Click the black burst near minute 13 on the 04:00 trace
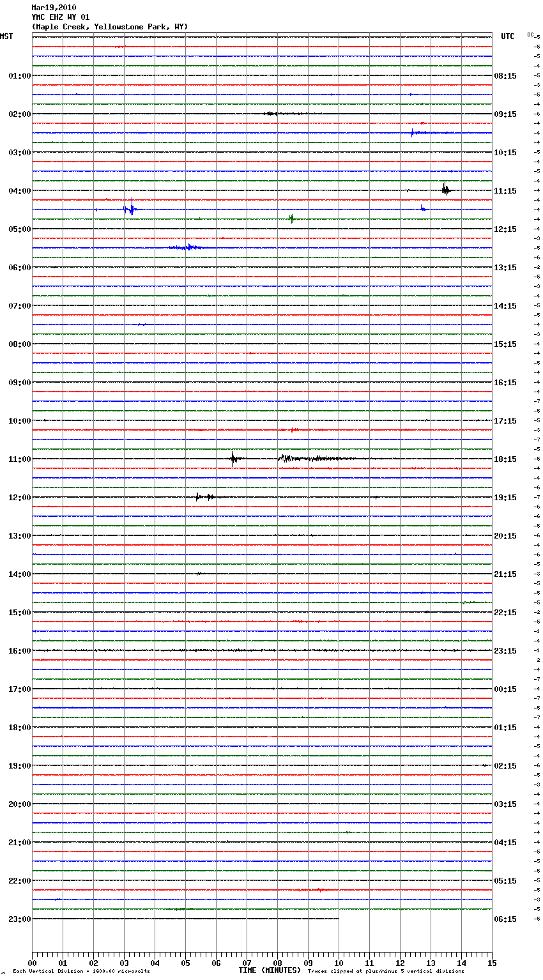Viewport: 543px width, 980px height. (446, 188)
